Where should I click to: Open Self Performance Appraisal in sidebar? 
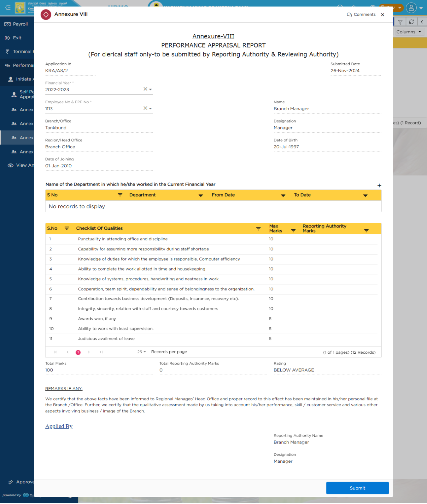[x=17, y=94]
